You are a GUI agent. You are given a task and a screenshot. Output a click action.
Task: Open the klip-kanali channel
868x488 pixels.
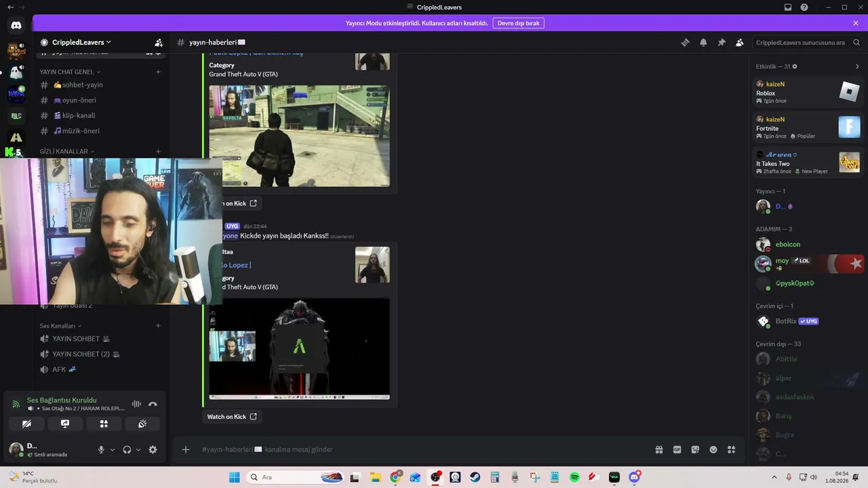coord(102,115)
